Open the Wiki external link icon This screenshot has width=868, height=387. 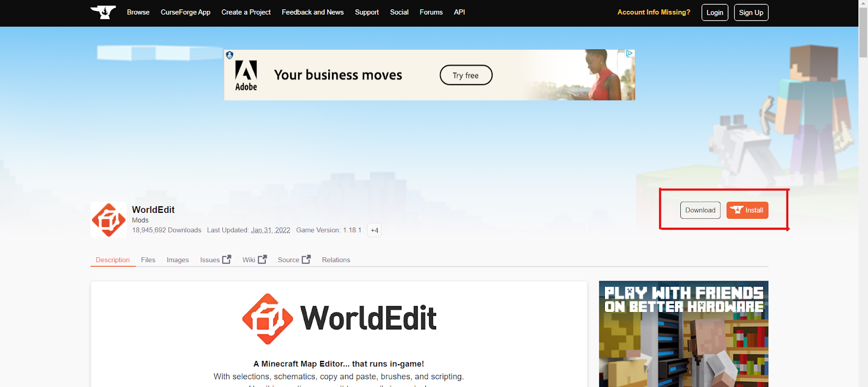pos(263,259)
